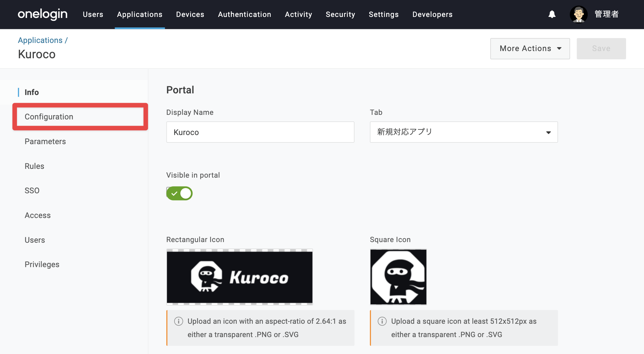Open the Users menu in top navigation
Viewport: 644px width, 354px height.
click(x=93, y=14)
